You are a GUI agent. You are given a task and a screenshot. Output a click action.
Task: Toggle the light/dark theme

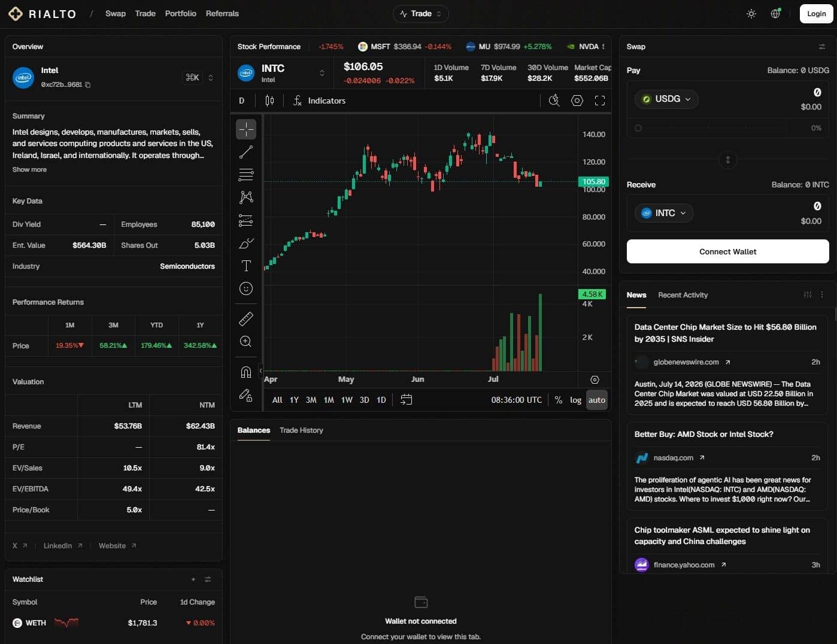(751, 14)
